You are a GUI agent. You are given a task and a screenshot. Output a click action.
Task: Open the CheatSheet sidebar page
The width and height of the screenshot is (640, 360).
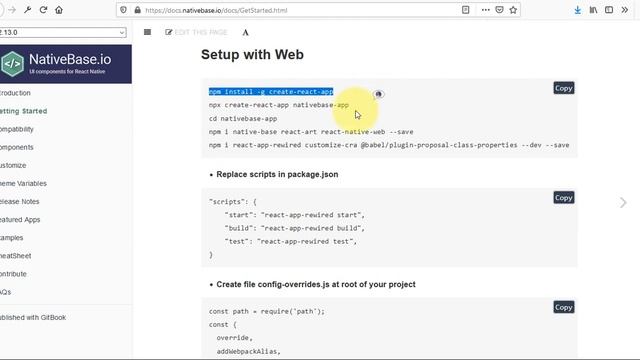[x=16, y=256]
